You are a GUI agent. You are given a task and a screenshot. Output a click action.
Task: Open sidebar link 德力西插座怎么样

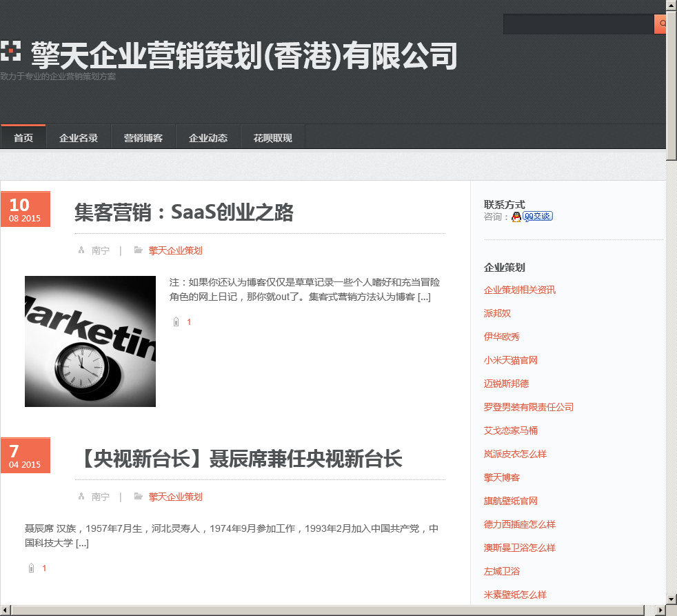519,524
